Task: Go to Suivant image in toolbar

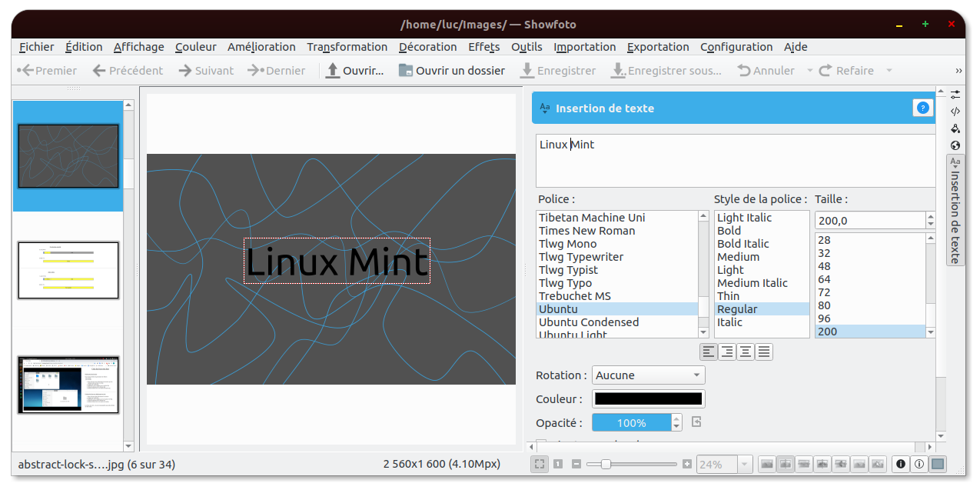Action: point(206,70)
